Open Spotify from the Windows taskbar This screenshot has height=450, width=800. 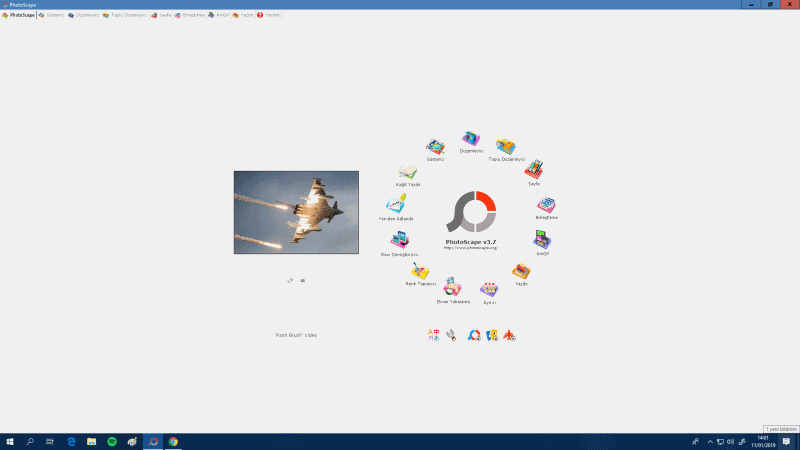coord(111,441)
